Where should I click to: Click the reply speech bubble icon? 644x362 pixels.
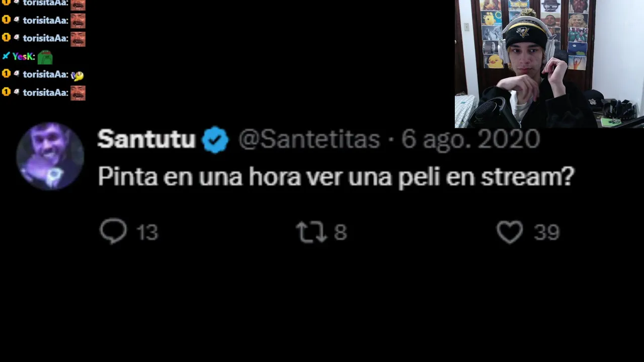[x=113, y=231]
